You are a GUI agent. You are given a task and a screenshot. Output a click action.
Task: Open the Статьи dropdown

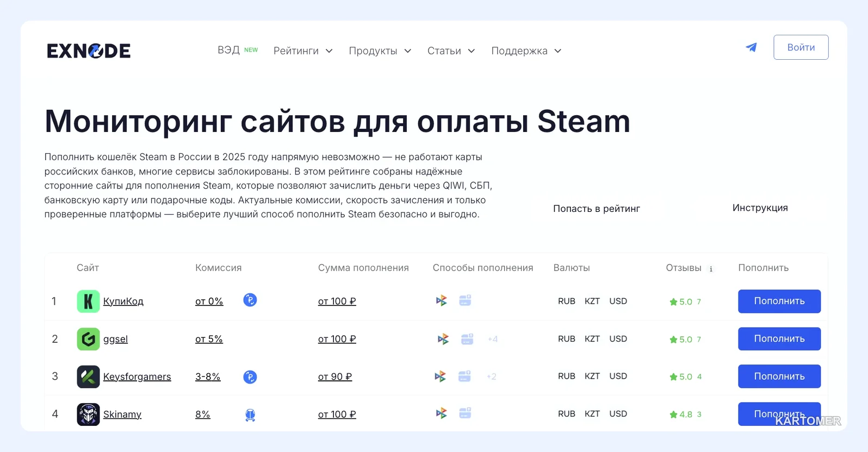coord(451,51)
